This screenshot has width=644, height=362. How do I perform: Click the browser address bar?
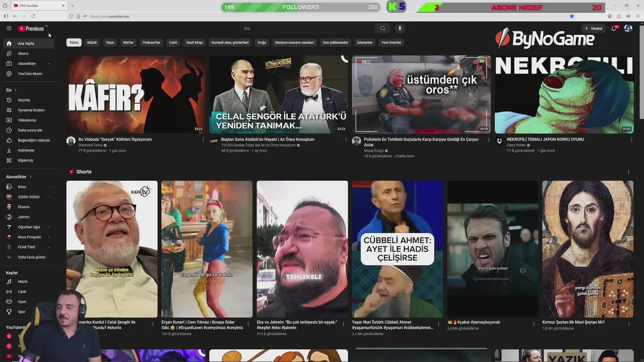coord(322,16)
